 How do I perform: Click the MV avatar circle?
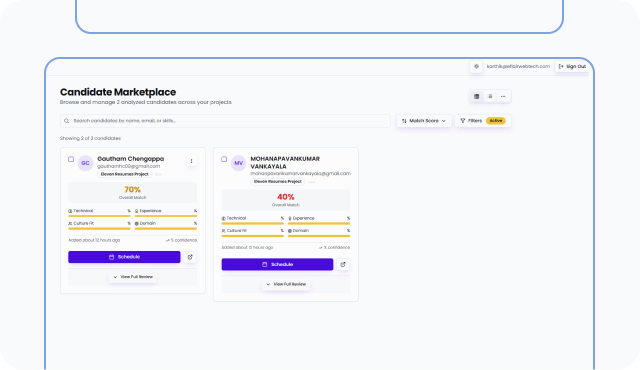[x=238, y=163]
